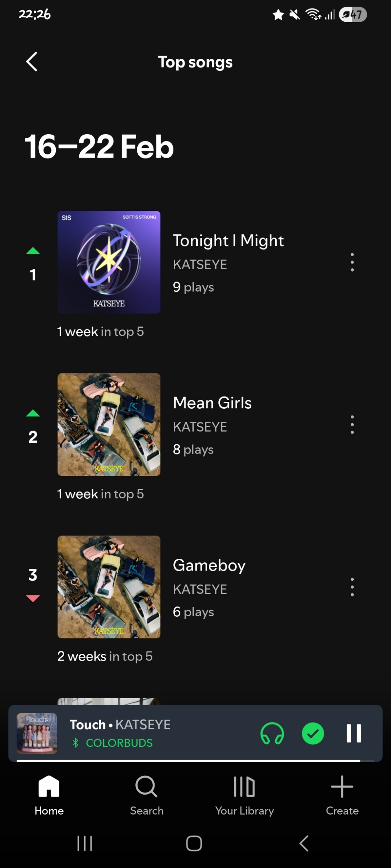Viewport: 391px width, 868px height.
Task: Open the Search tab
Action: tap(146, 794)
